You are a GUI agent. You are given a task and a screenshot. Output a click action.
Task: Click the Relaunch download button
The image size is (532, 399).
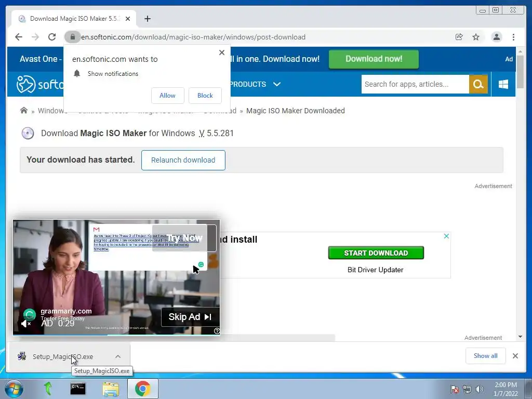pos(183,160)
